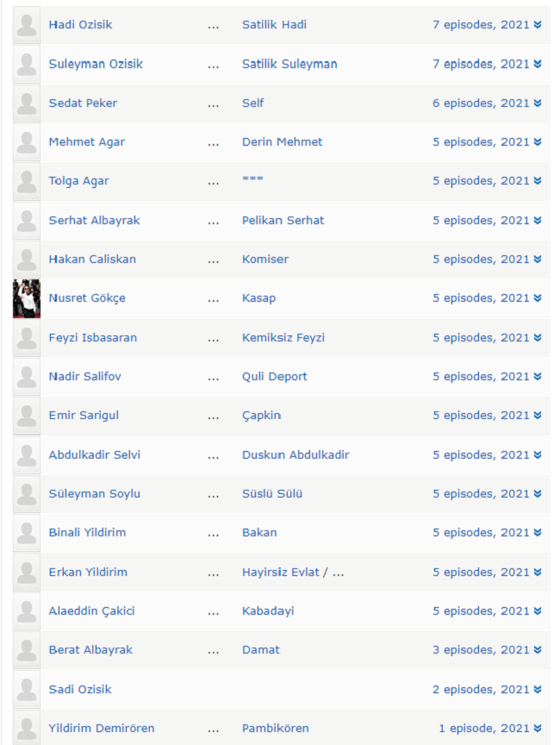Click Sedat Peker's placeholder avatar icon
560x745 pixels.
(27, 103)
